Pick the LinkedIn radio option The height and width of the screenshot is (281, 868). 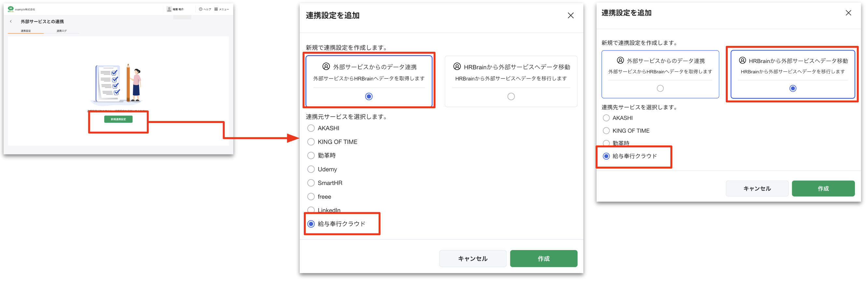(x=311, y=210)
